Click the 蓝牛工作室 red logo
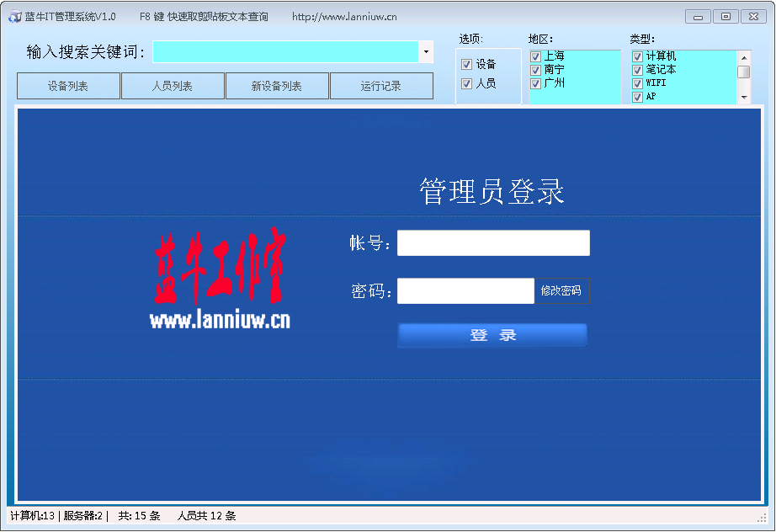This screenshot has height=532, width=776. [219, 266]
